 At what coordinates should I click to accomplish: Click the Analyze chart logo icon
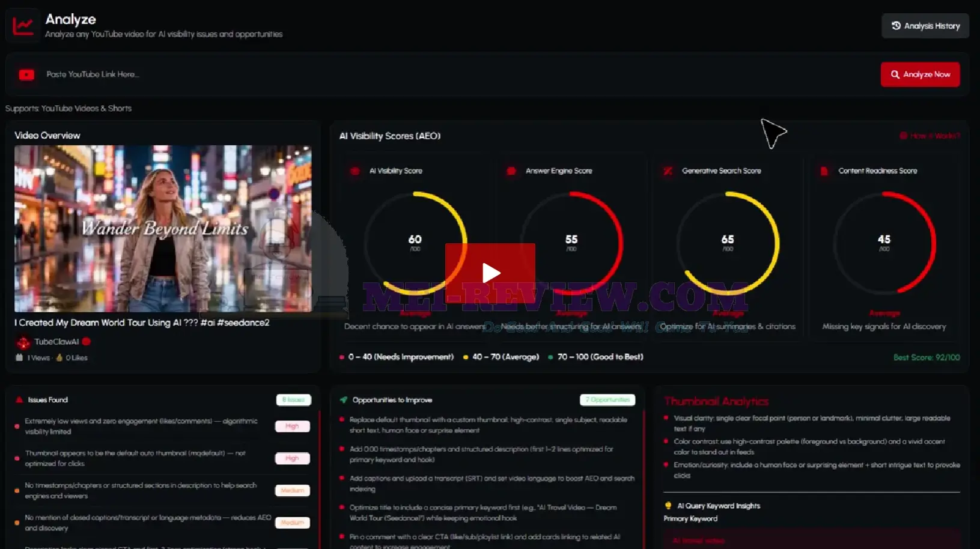coord(23,26)
